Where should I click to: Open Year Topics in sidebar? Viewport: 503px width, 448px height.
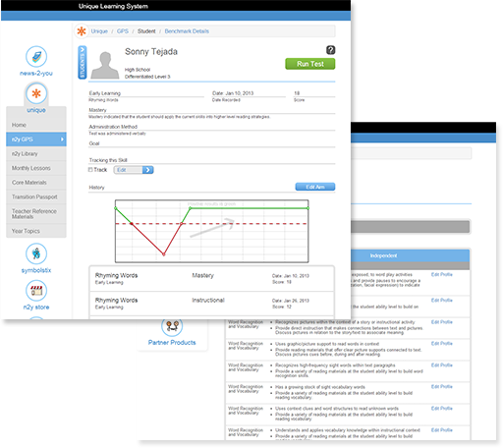(x=36, y=231)
